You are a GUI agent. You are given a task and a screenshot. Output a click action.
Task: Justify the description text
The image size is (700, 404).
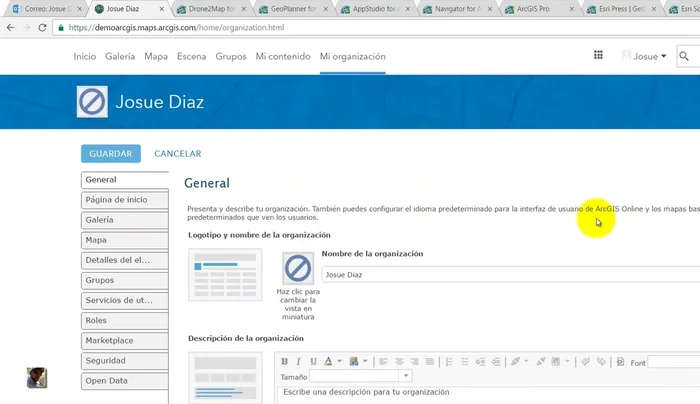click(430, 362)
